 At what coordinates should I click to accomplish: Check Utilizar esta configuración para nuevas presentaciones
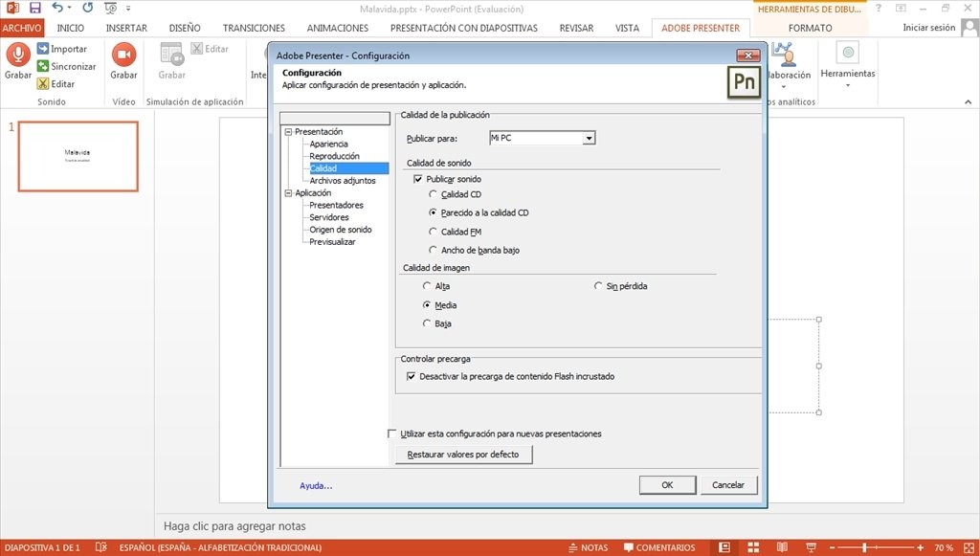point(391,433)
